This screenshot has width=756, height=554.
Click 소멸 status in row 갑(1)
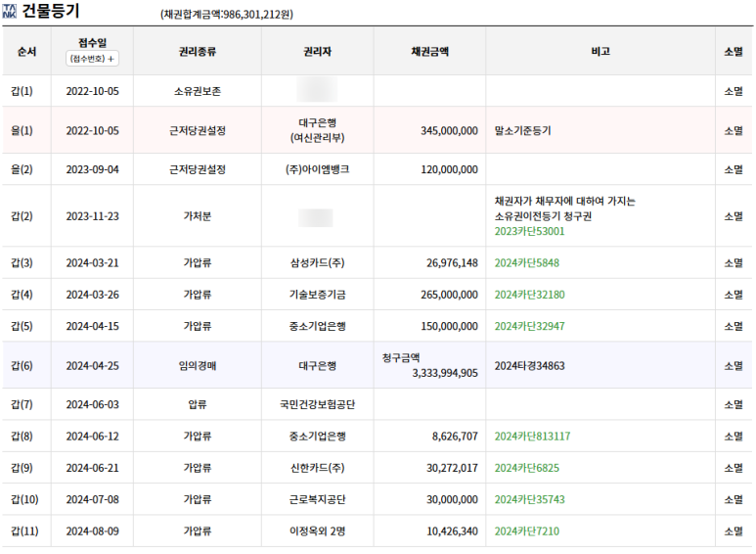tap(734, 91)
